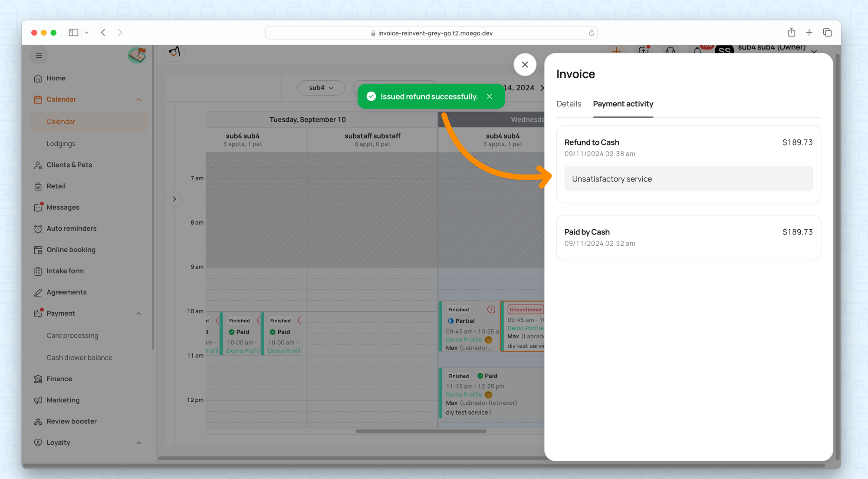Switch to the Details tab
The height and width of the screenshot is (479, 868).
click(569, 104)
